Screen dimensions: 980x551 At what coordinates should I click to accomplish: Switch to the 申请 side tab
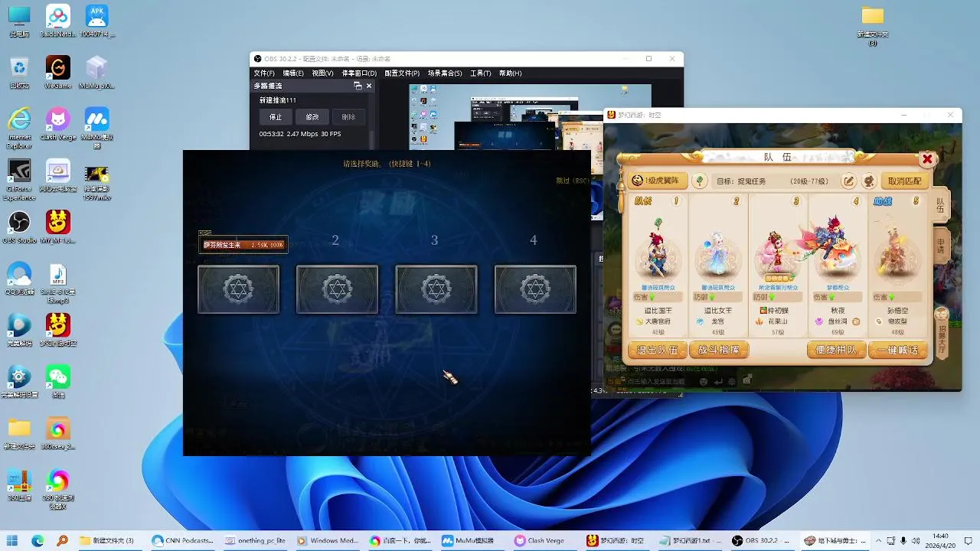pos(940,246)
